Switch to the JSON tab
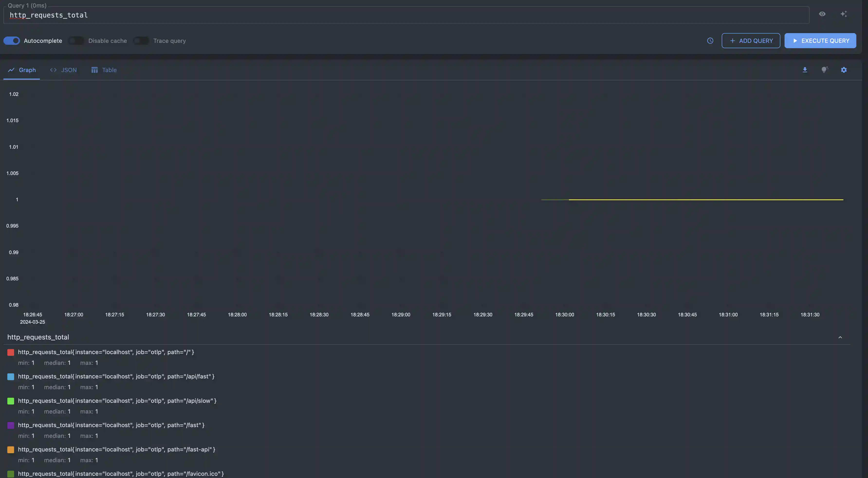 (x=63, y=70)
